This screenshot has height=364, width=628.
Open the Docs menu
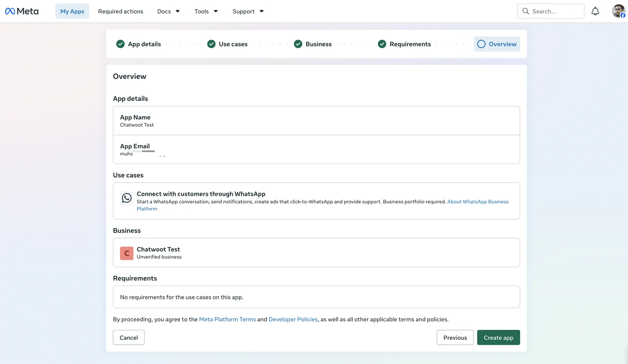tap(168, 11)
